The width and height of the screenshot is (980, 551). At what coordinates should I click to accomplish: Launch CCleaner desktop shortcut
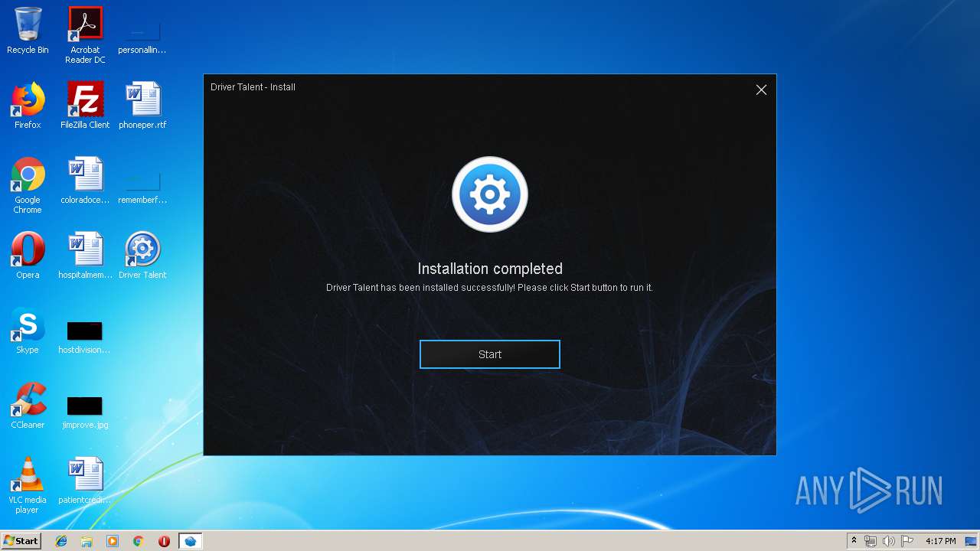coord(28,406)
